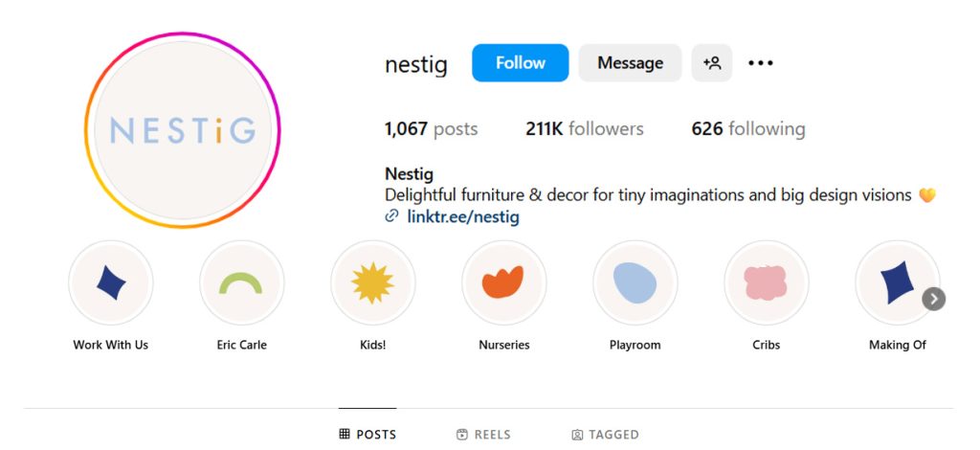
Task: Open the Kids! highlight sun icon
Action: 372,282
